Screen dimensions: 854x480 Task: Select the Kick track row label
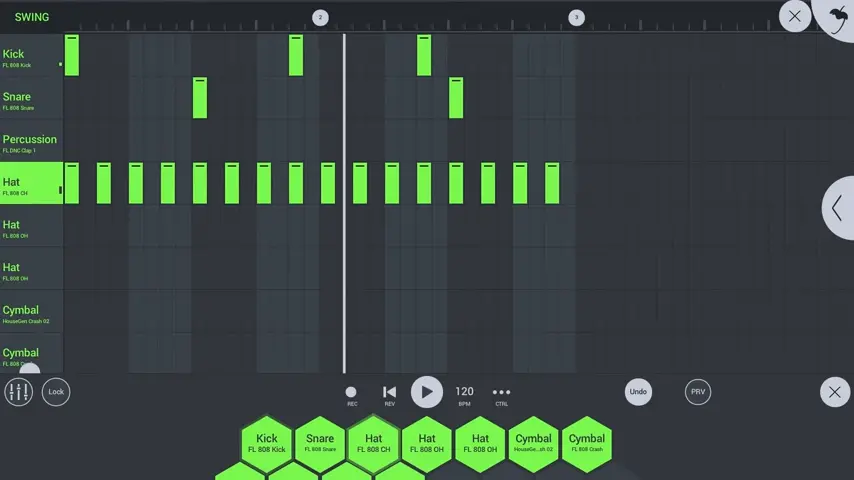pyautogui.click(x=31, y=55)
